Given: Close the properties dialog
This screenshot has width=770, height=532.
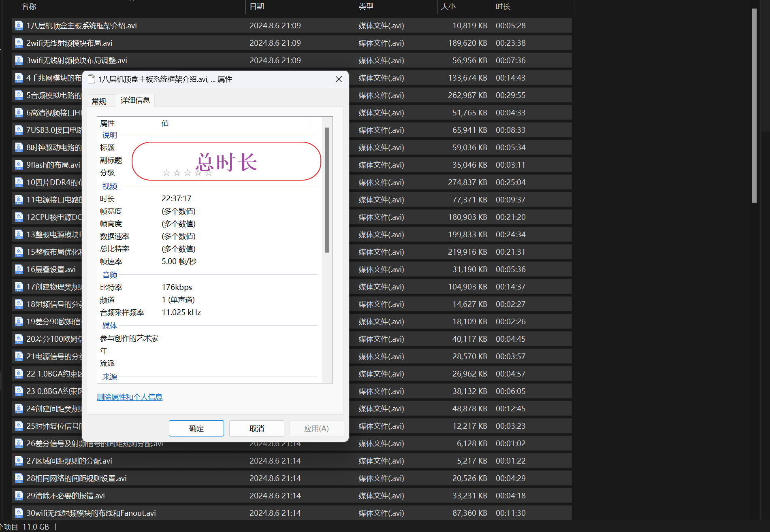Looking at the screenshot, I should pyautogui.click(x=339, y=79).
